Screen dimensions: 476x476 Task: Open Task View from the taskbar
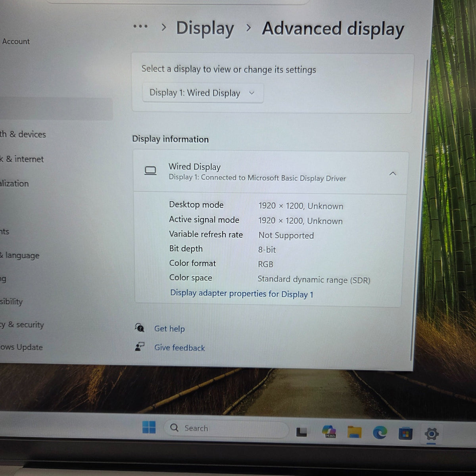[301, 432]
